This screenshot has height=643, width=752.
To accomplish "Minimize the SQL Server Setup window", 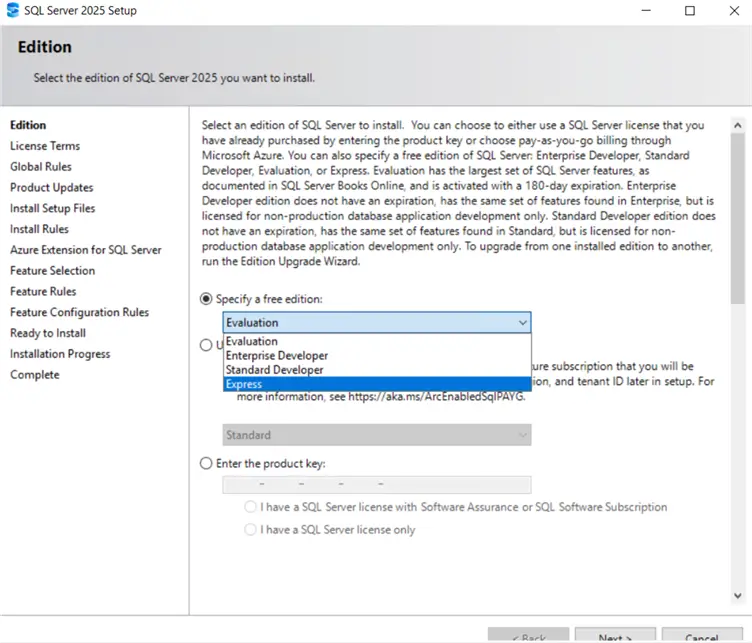I will 646,11.
